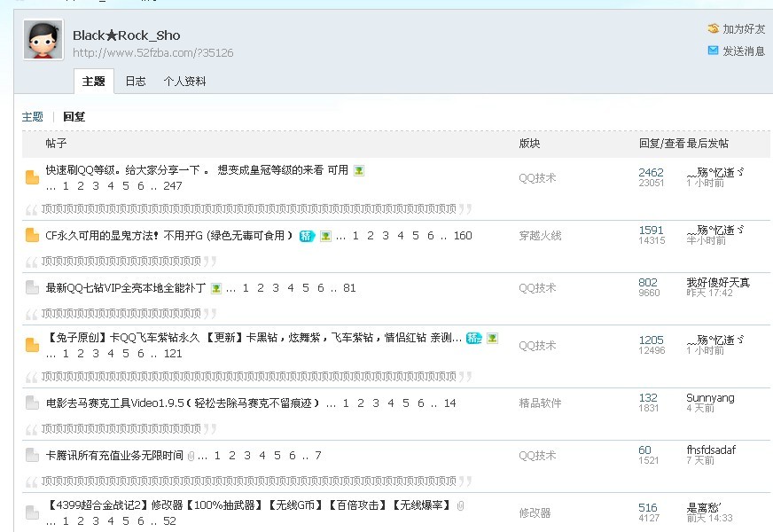This screenshot has height=532, width=773.
Task: Open last post time 半小时前
Action: 706,240
